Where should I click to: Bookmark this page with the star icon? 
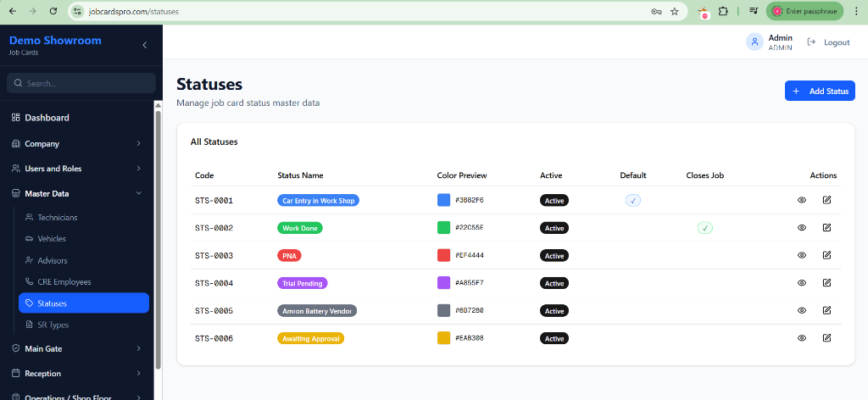[x=675, y=11]
